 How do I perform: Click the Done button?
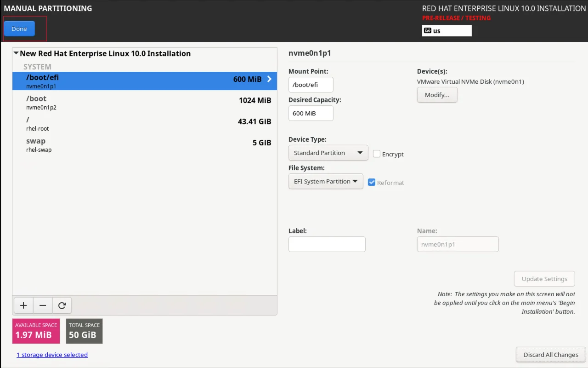tap(19, 29)
